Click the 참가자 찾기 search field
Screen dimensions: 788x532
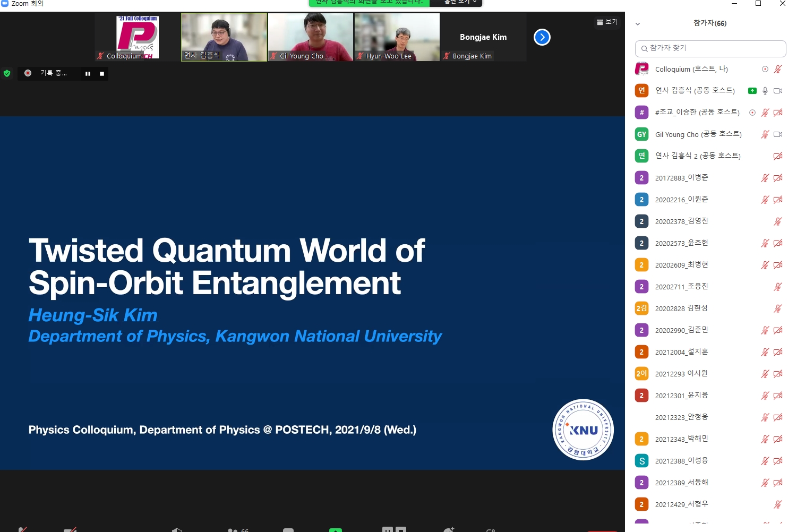coord(710,48)
